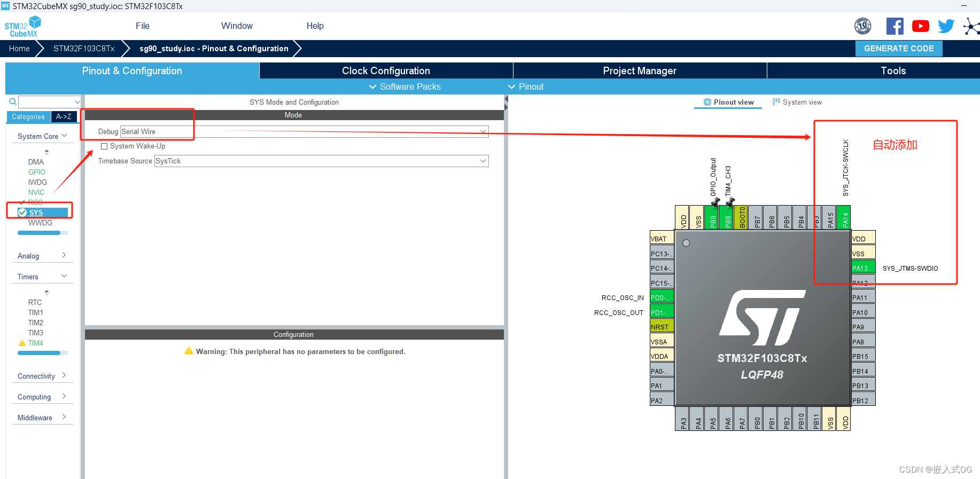Go to Home breadcrumb

click(19, 49)
